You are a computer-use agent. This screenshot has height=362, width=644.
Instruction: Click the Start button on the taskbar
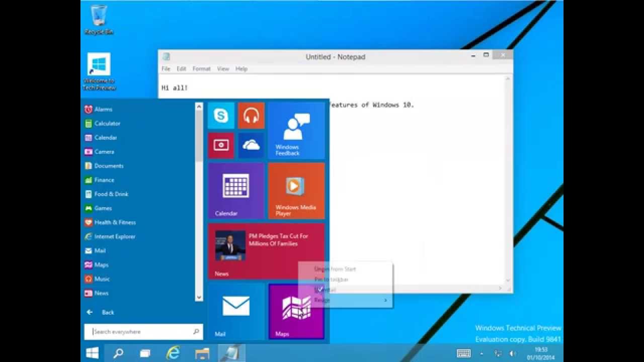(92, 353)
